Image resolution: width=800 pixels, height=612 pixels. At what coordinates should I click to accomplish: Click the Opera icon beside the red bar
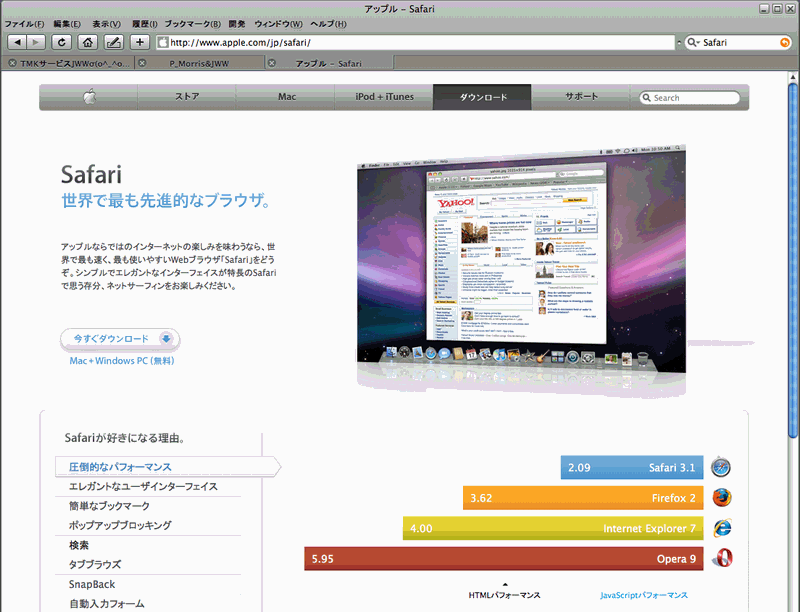[x=722, y=558]
